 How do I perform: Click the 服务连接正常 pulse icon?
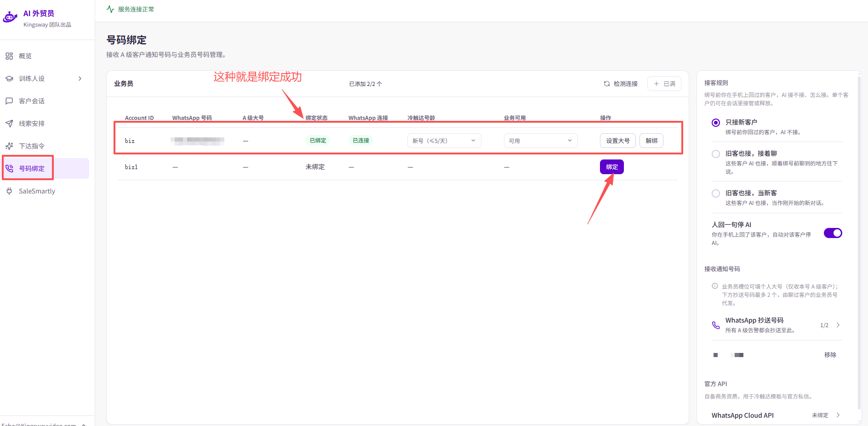[x=110, y=9]
